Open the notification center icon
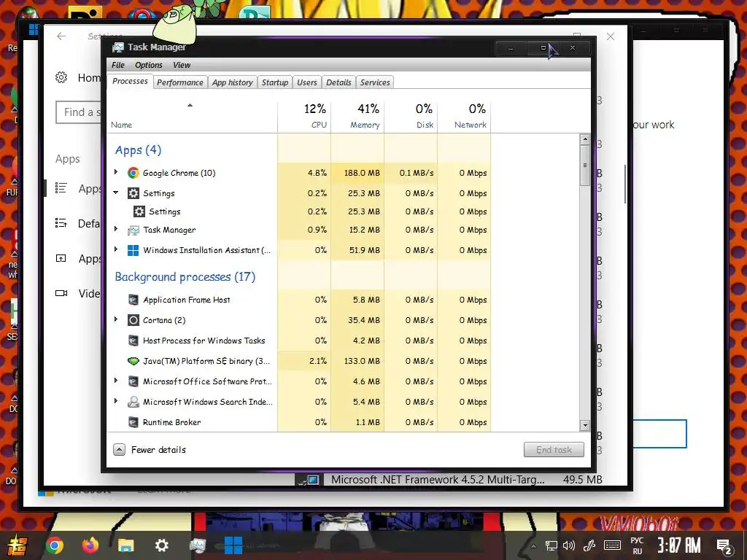This screenshot has width=747, height=560. click(x=724, y=545)
